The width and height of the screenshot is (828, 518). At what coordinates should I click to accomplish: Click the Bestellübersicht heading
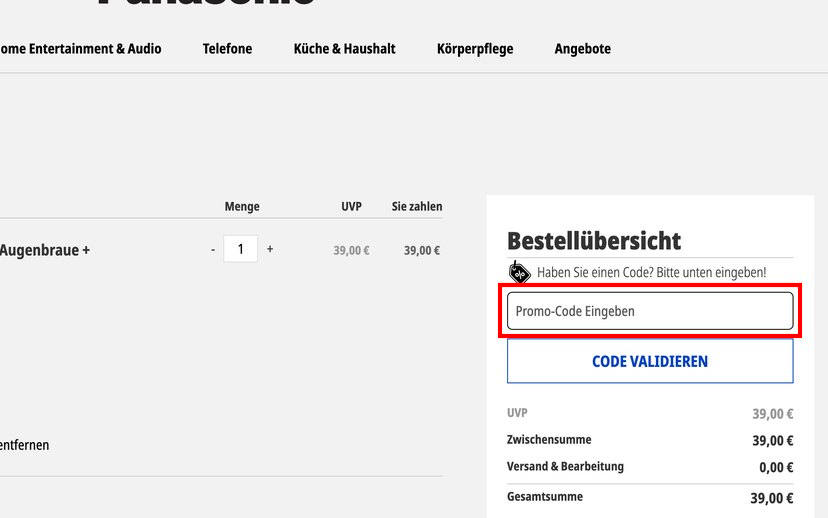[x=594, y=241]
